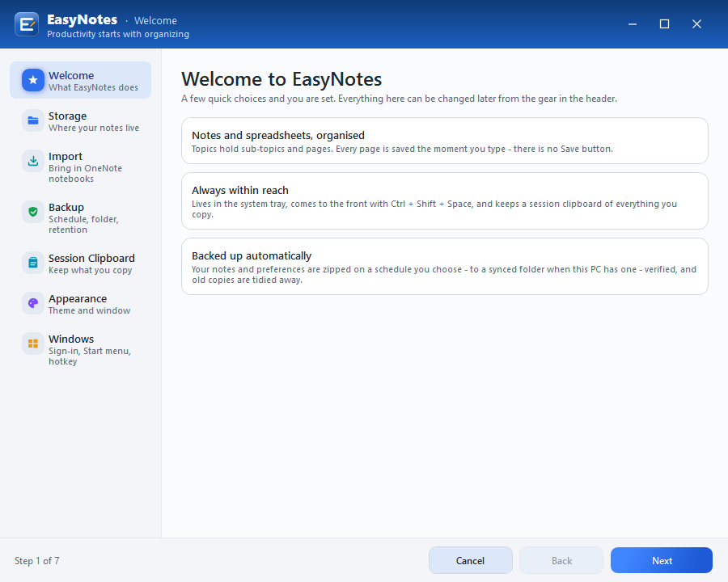Open the Session Clipboard step label
The image size is (728, 582).
(x=91, y=258)
